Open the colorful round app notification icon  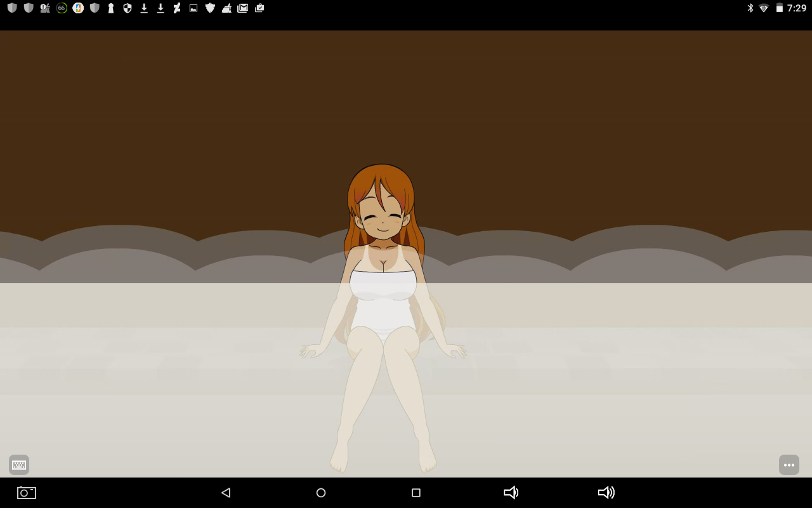[x=78, y=8]
